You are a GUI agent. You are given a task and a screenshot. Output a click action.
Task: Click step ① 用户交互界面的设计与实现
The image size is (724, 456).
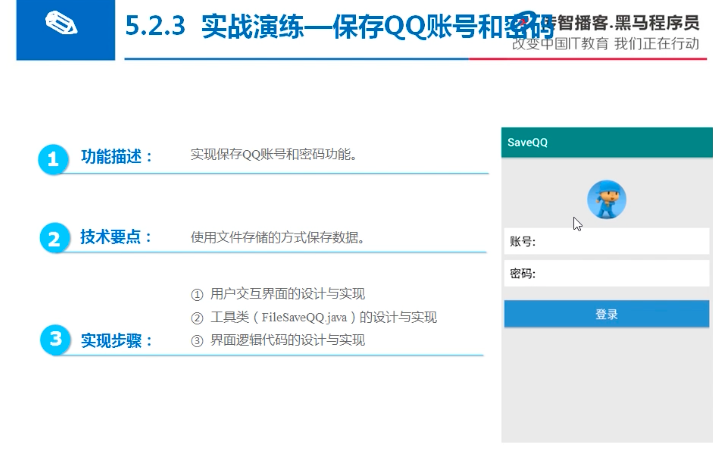coord(278,294)
